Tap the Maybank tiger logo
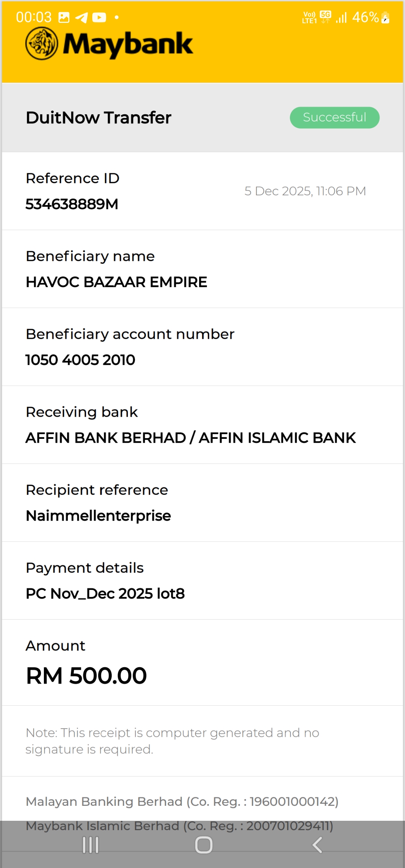 (42, 44)
